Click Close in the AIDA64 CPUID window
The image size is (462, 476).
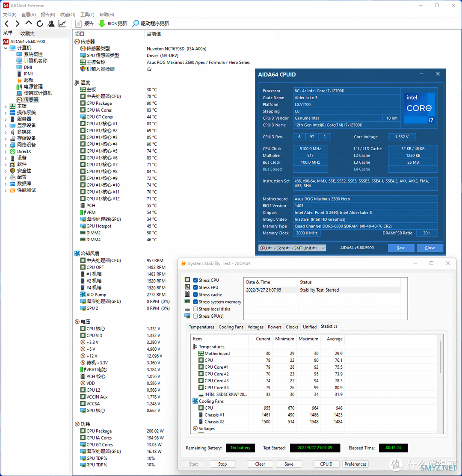pos(430,248)
